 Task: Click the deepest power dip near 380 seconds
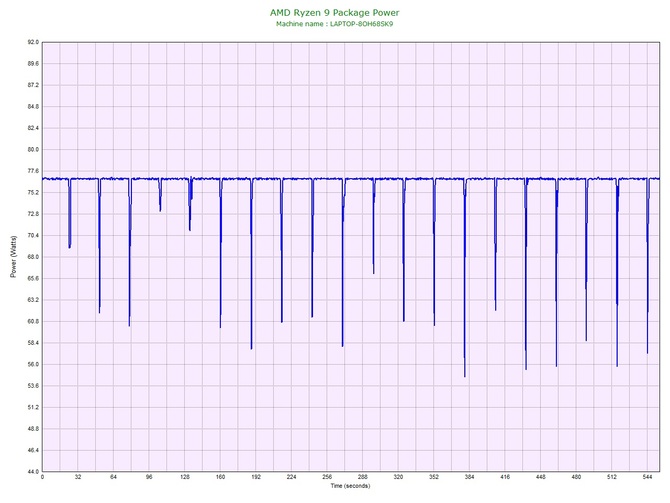pyautogui.click(x=465, y=278)
